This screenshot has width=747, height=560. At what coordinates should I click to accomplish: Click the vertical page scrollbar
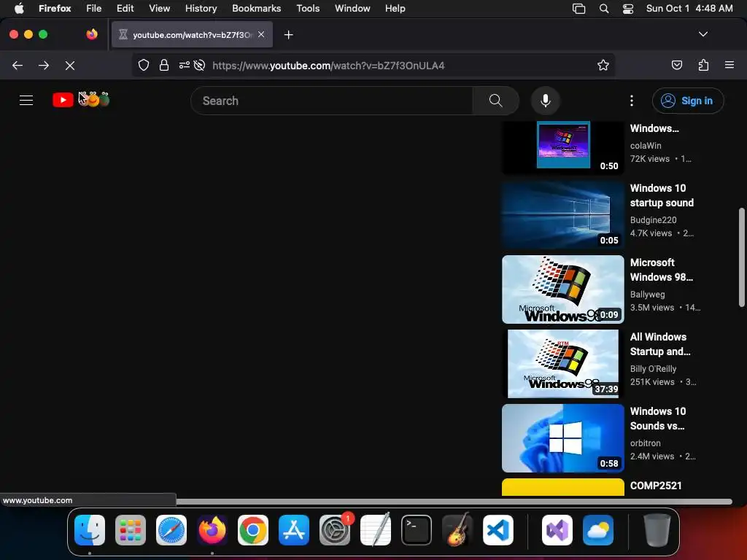(741, 257)
